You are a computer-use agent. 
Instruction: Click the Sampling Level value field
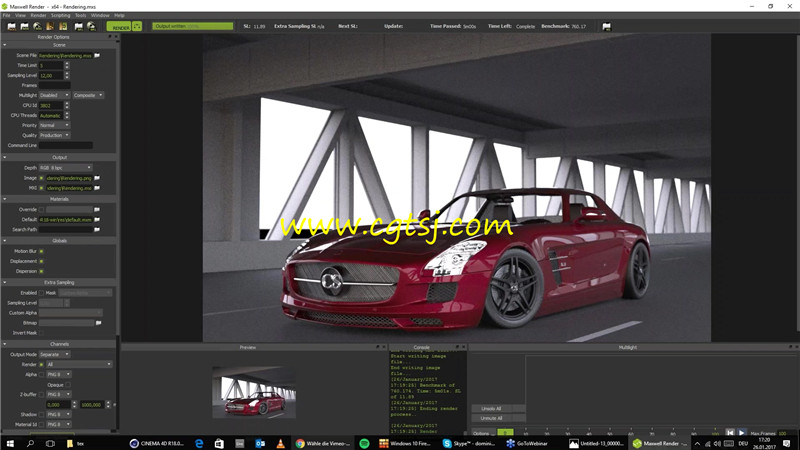[x=51, y=76]
